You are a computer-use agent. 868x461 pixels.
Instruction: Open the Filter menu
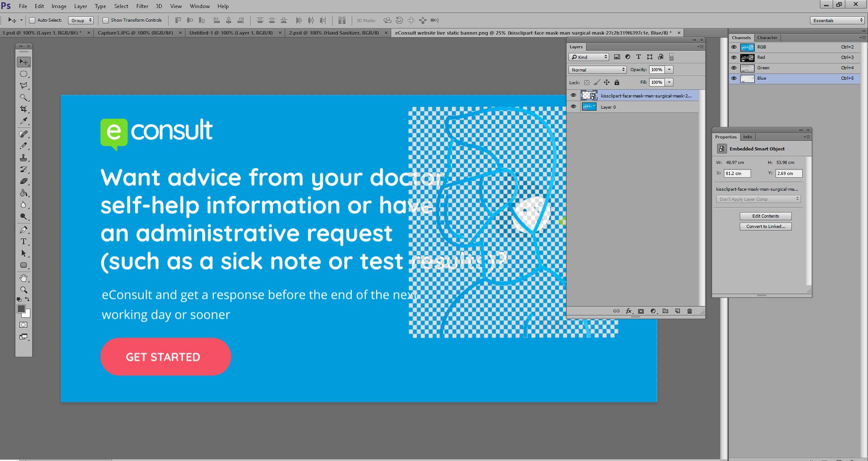142,6
